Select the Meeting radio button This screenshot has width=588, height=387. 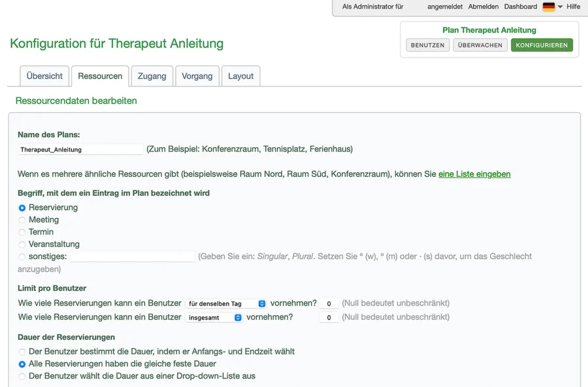(x=22, y=220)
